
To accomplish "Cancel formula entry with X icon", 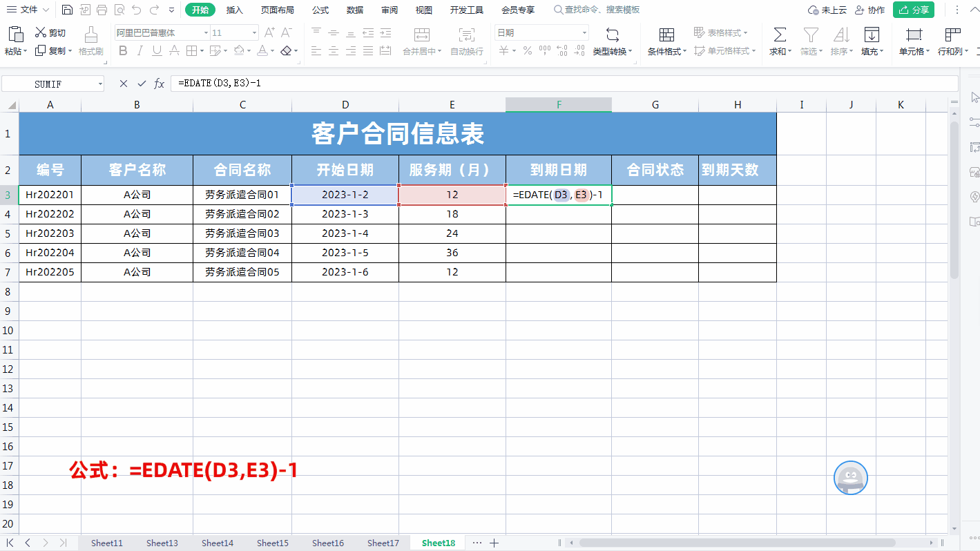I will [x=124, y=84].
